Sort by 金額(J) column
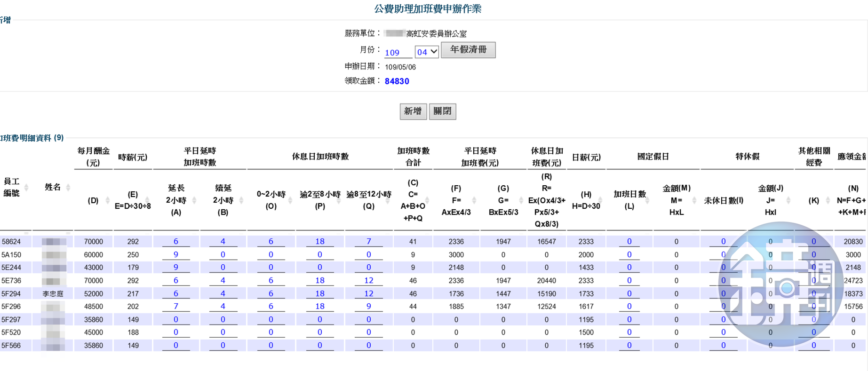Viewport: 868px width, 371px height. (788, 200)
